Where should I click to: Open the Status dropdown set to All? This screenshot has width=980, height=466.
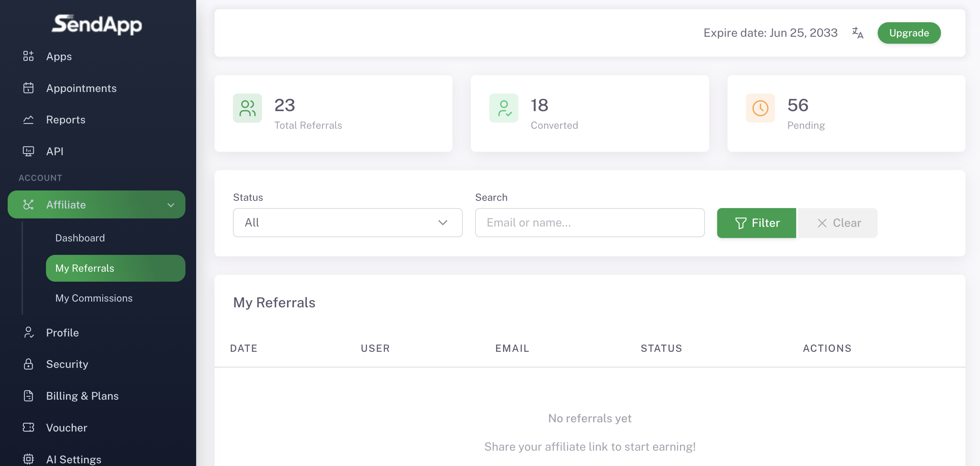(347, 223)
